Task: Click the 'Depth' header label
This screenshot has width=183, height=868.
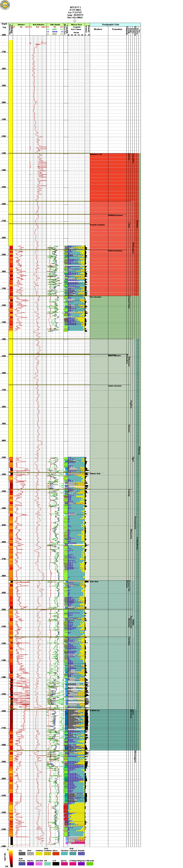Action: pyautogui.click(x=4, y=24)
